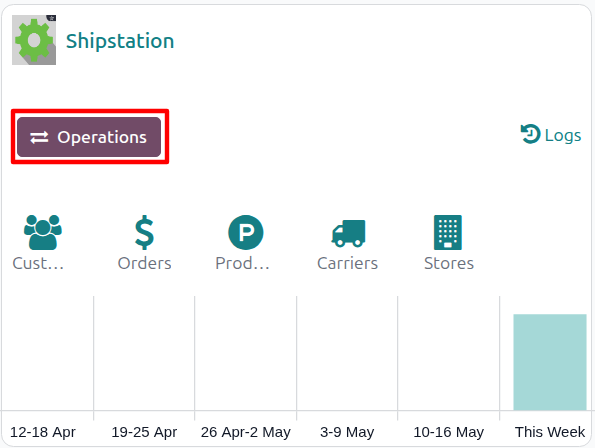The height and width of the screenshot is (448, 595).
Task: Click the This Week axis label
Action: [x=550, y=432]
